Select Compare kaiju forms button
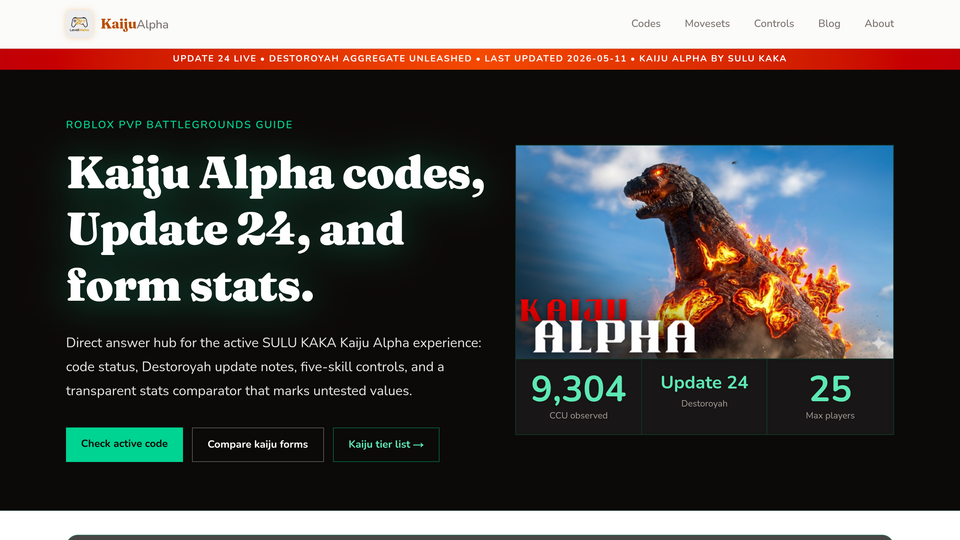This screenshot has height=540, width=960. [258, 444]
